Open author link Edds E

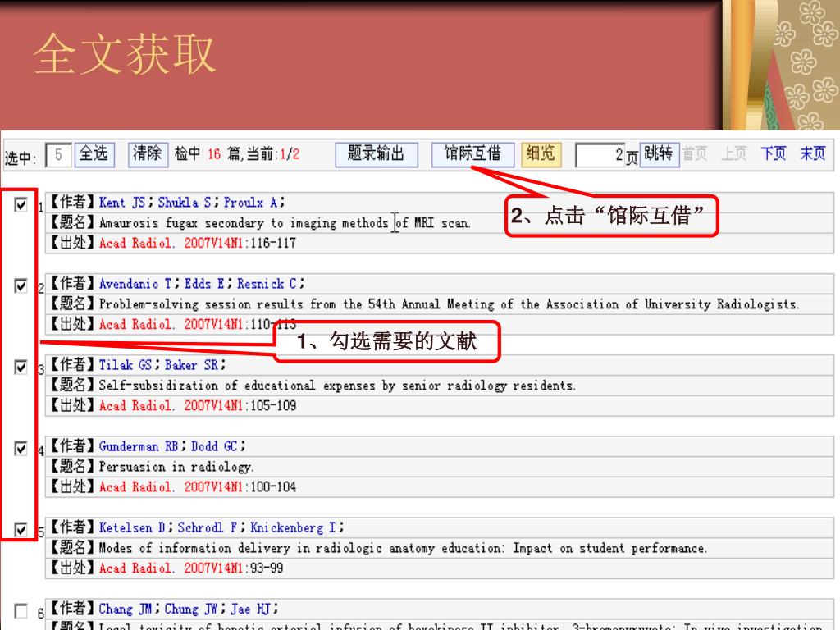click(x=204, y=284)
